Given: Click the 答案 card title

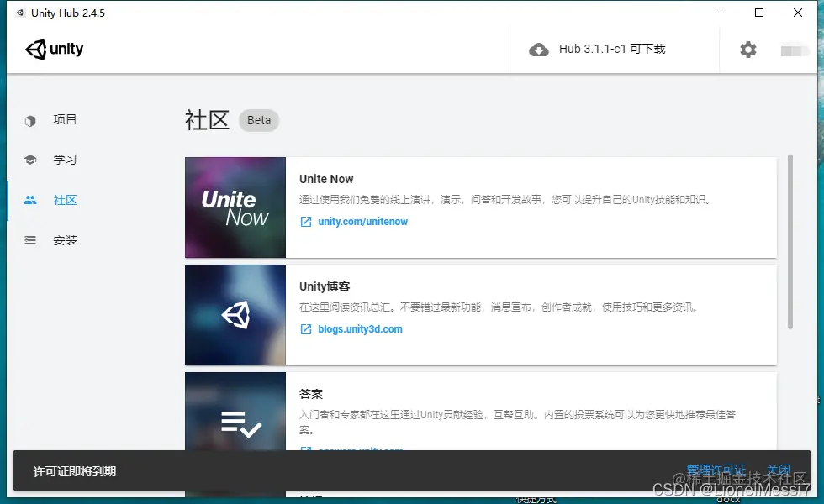Looking at the screenshot, I should [311, 394].
